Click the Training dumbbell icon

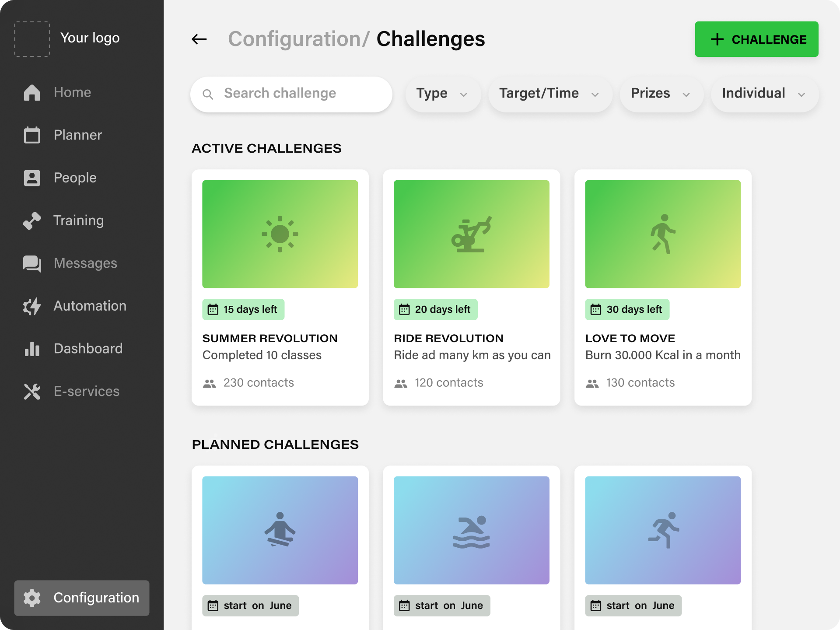coord(32,220)
